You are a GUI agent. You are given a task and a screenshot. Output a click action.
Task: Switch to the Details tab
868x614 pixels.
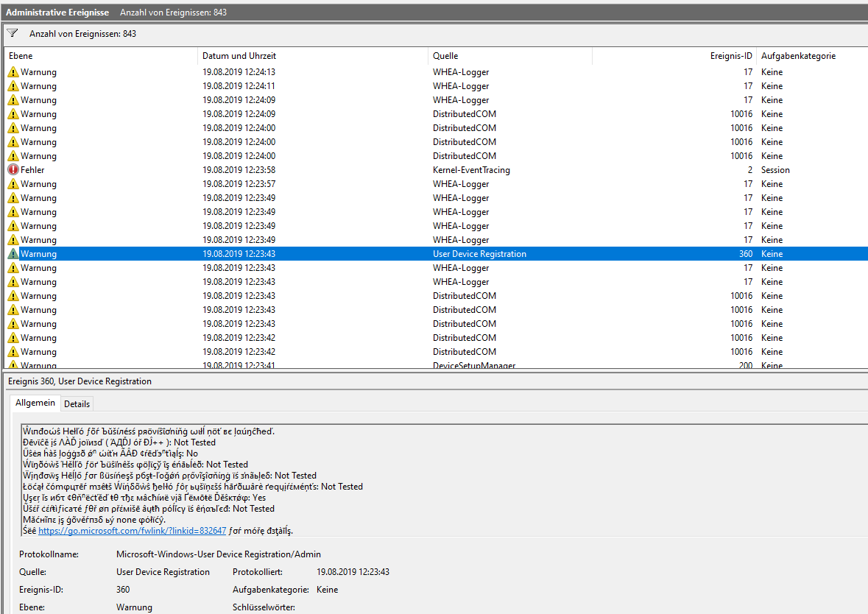(77, 404)
